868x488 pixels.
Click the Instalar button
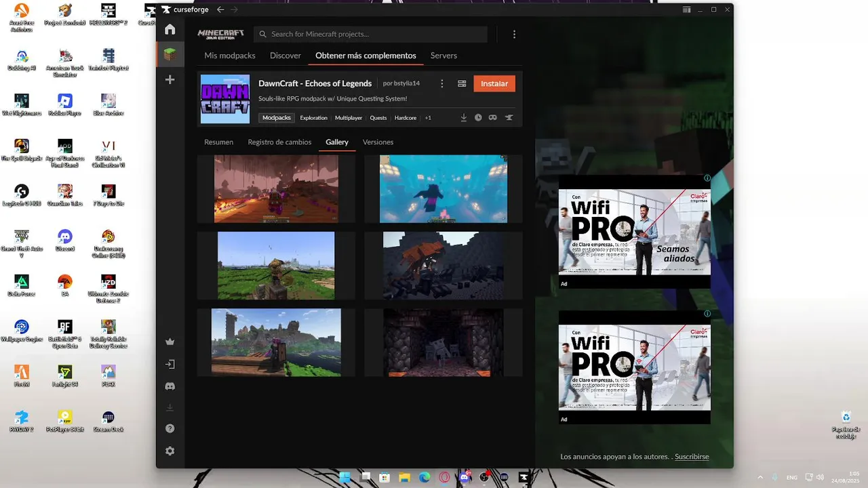click(x=494, y=83)
